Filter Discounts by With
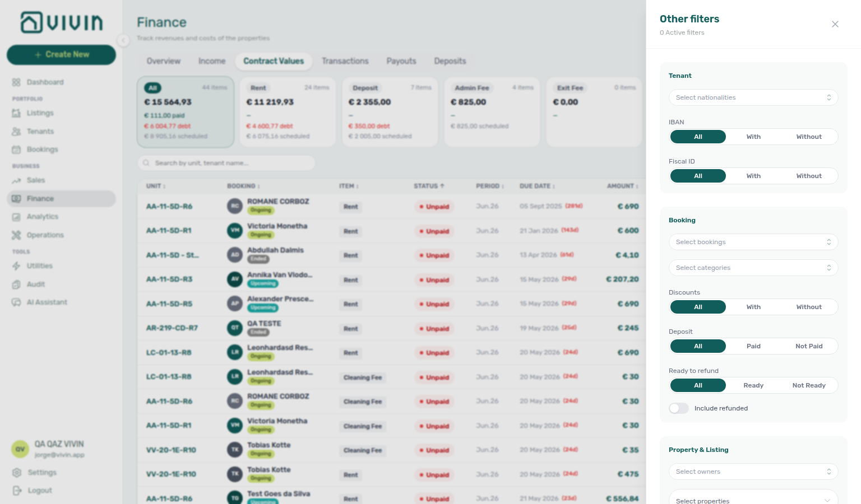The image size is (861, 504). (753, 307)
